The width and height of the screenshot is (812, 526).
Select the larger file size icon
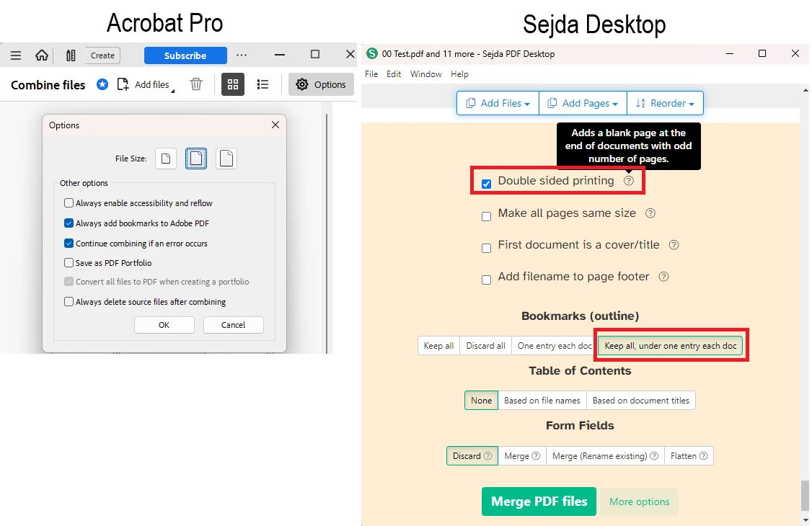tap(226, 159)
